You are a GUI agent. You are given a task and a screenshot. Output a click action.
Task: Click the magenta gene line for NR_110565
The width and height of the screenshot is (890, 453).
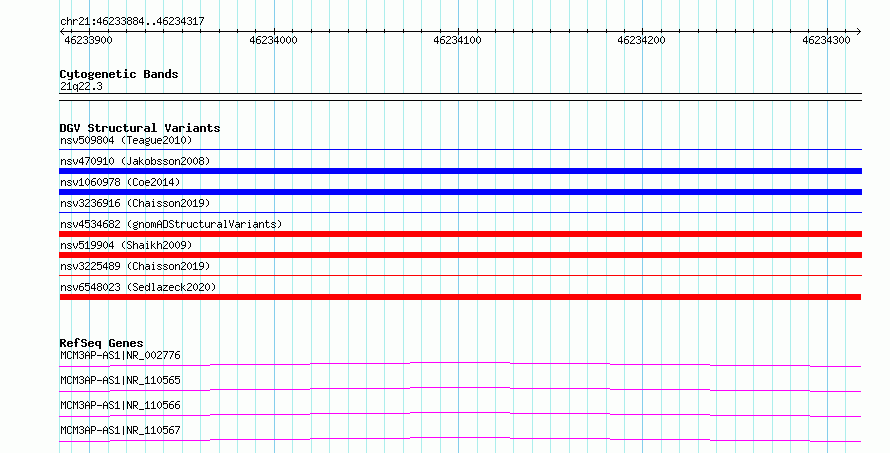(x=460, y=388)
